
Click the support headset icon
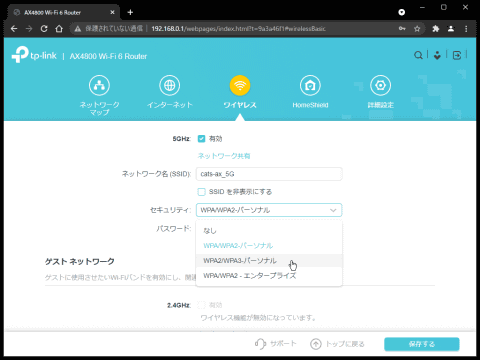point(260,343)
